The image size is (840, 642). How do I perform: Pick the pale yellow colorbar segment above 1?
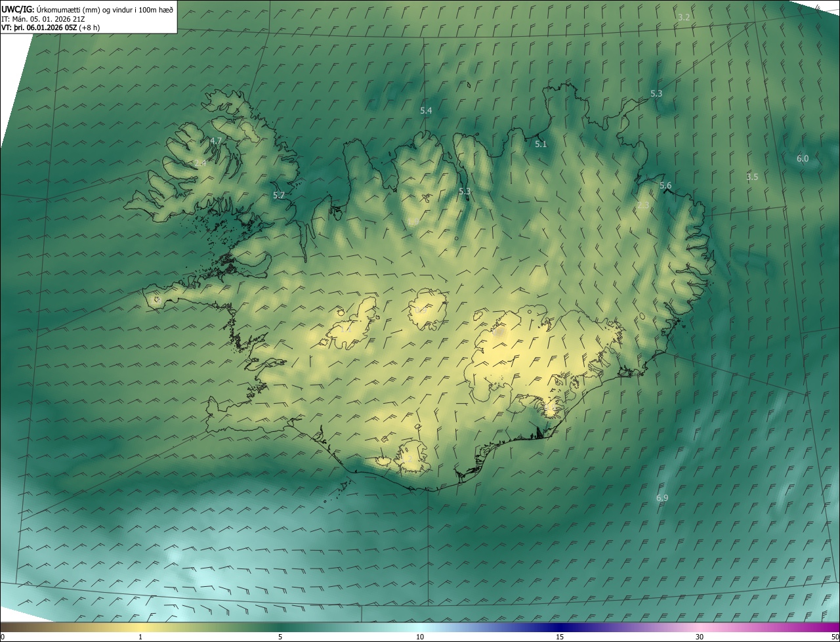pyautogui.click(x=140, y=628)
